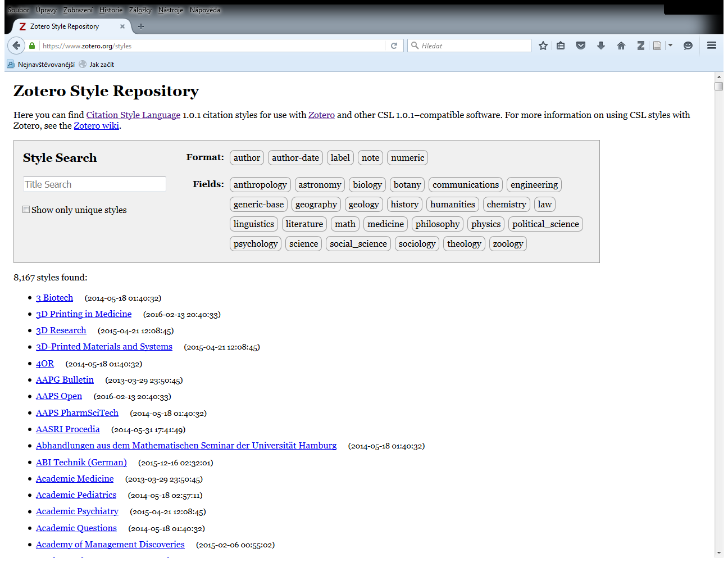This screenshot has width=728, height=562.
Task: Open Academy of Management Discoveries style
Action: (x=110, y=545)
